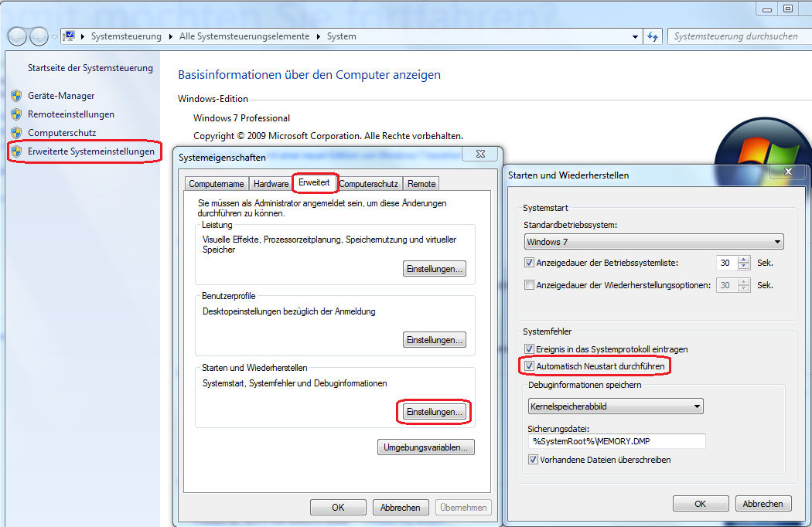
Task: Maximize the Systemsteuerung window
Action: (x=788, y=8)
